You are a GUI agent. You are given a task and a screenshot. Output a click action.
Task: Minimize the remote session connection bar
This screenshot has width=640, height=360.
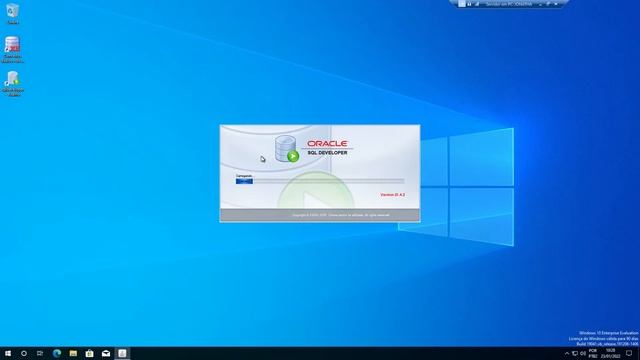pos(540,4)
